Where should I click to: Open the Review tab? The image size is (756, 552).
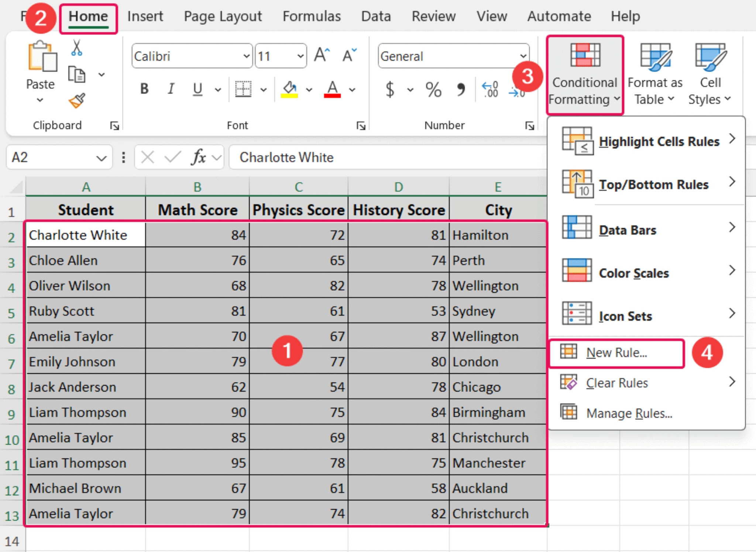433,16
